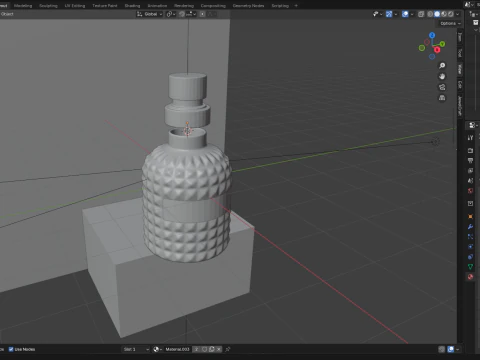The image size is (480, 360).
Task: Open the Compositing workspace tab
Action: [x=213, y=6]
